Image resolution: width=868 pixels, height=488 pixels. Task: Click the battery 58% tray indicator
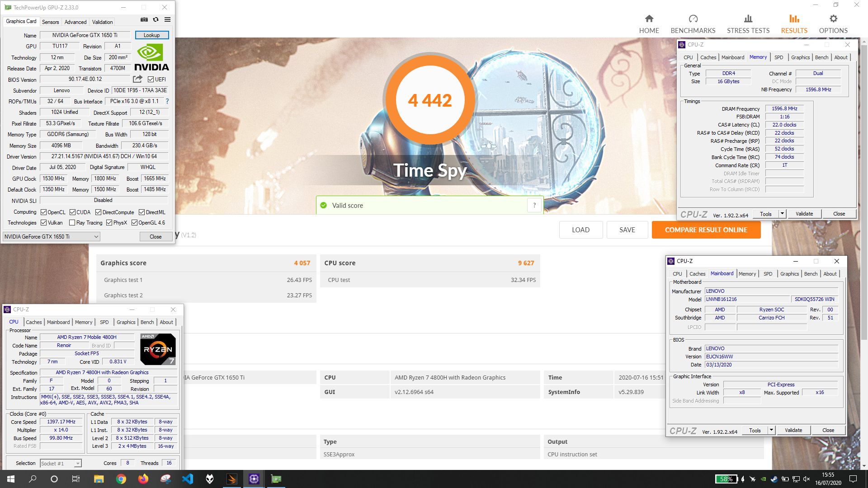click(726, 479)
